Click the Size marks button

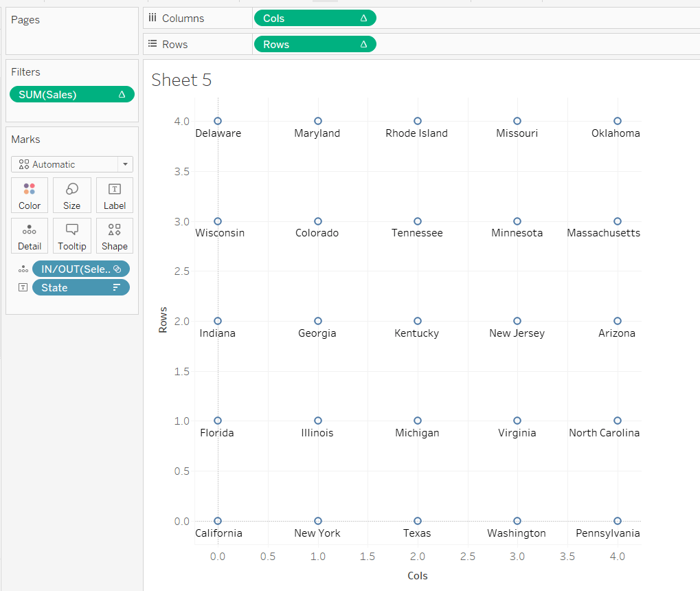71,195
